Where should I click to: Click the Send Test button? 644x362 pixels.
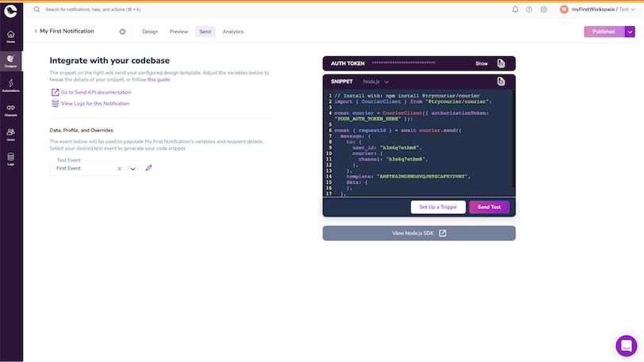[x=489, y=207]
